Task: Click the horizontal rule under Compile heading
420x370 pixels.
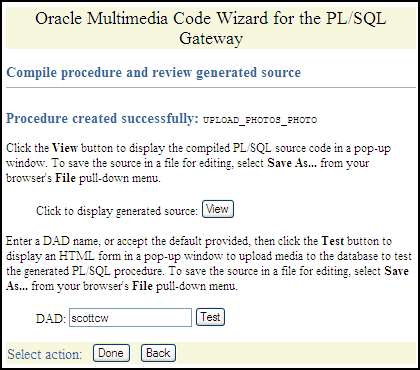Action: click(x=211, y=88)
